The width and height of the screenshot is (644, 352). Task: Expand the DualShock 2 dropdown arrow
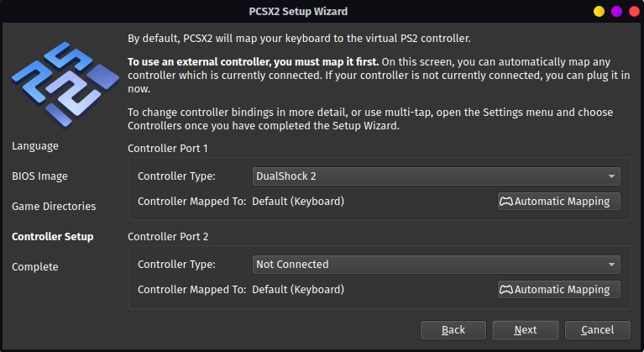(x=611, y=176)
